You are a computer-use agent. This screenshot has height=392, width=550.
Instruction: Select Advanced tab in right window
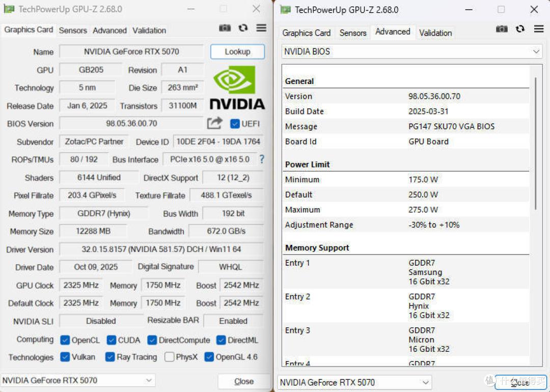pyautogui.click(x=393, y=32)
